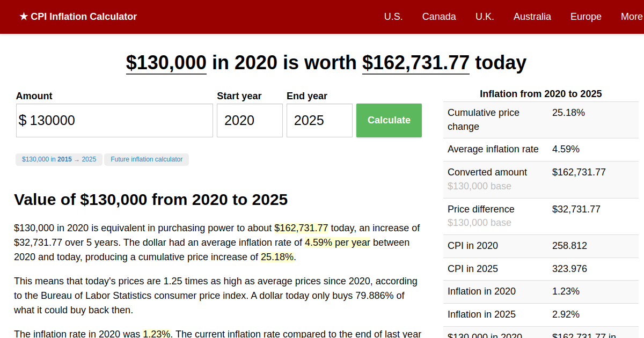Open the Australia inflation page
Screen dimensions: 644x338
pyautogui.click(x=532, y=17)
